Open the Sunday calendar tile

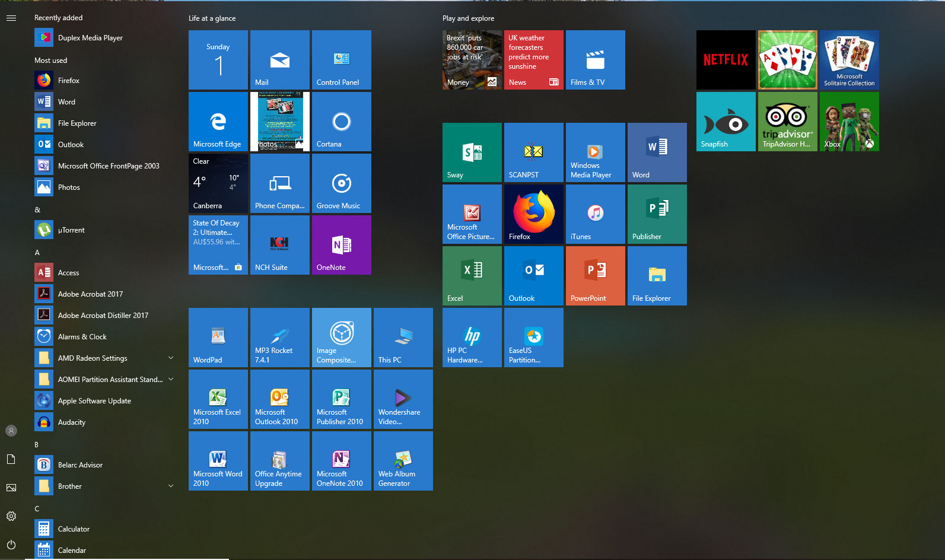218,60
